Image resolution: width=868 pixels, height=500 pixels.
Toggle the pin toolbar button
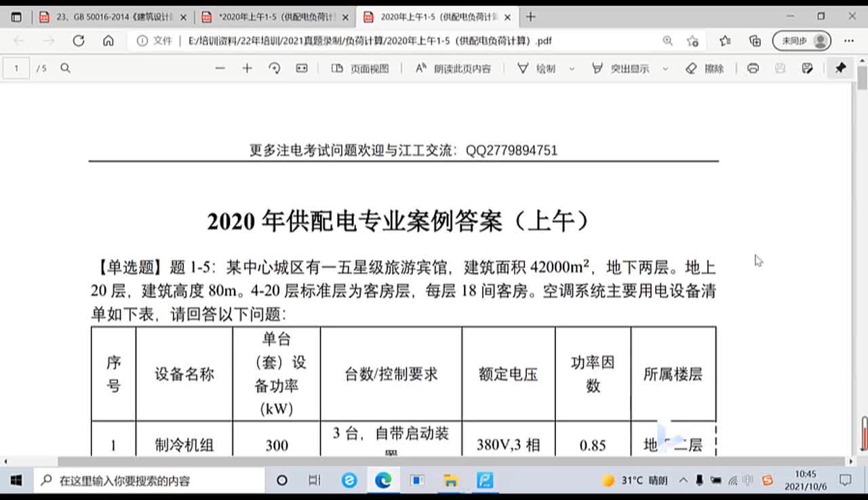(x=840, y=68)
